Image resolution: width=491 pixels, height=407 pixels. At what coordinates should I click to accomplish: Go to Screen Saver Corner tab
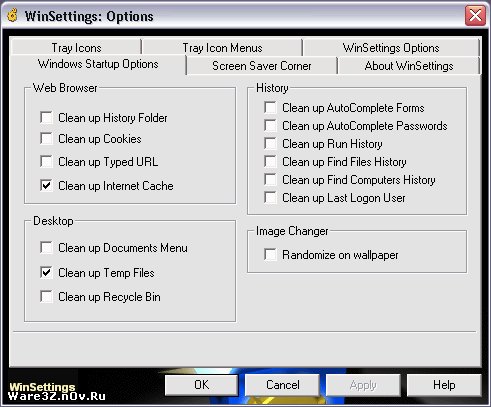262,66
